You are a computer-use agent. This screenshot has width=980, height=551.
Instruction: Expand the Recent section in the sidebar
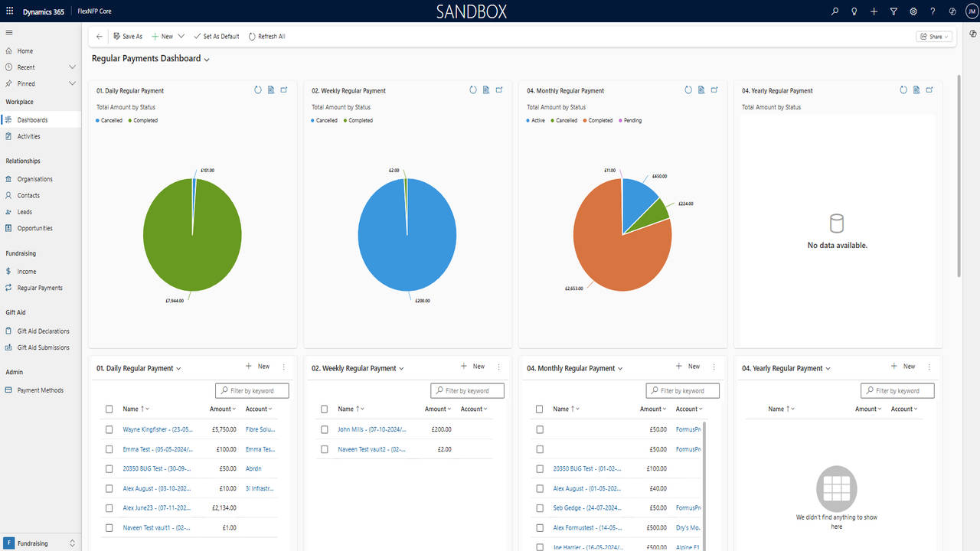pyautogui.click(x=72, y=67)
